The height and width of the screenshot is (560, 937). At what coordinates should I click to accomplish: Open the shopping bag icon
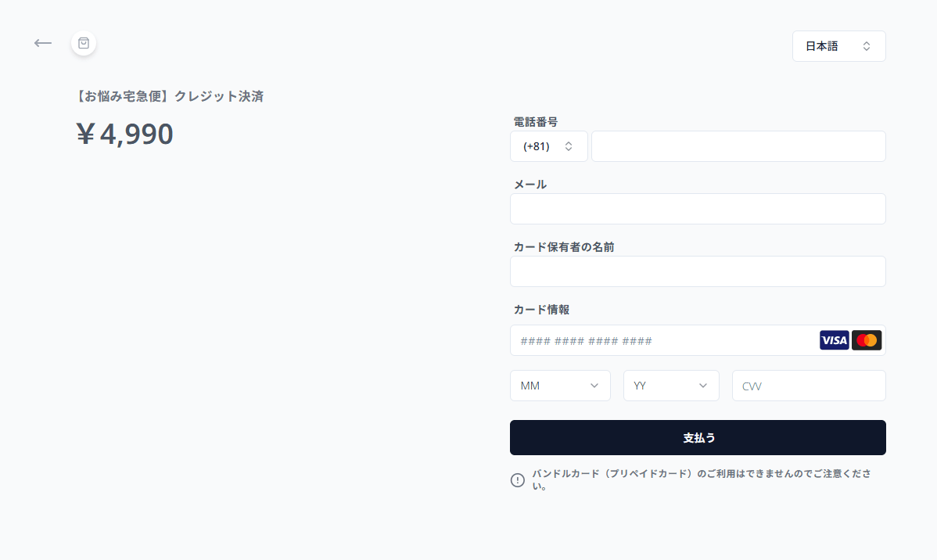click(84, 43)
